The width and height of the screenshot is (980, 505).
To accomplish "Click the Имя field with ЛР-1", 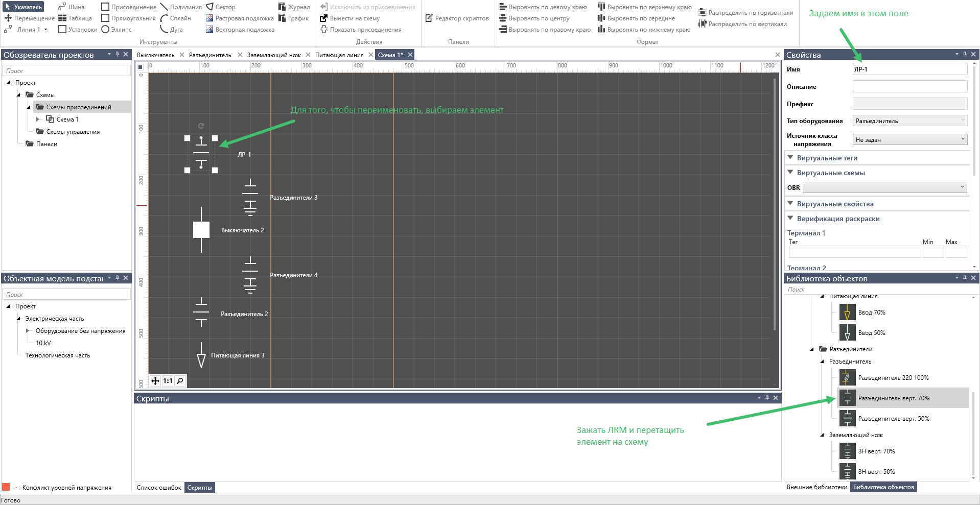I will point(910,69).
